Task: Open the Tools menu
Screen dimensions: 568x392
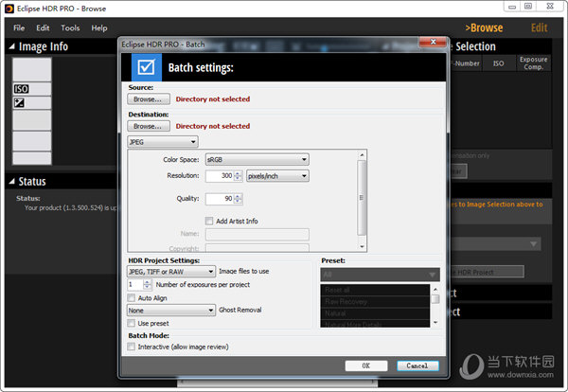Action: pyautogui.click(x=70, y=27)
